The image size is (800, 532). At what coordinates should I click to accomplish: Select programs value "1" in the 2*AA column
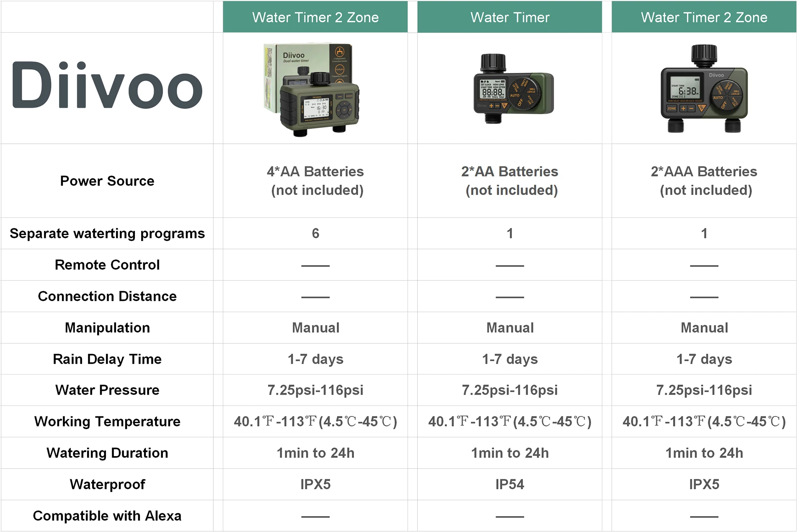point(510,233)
